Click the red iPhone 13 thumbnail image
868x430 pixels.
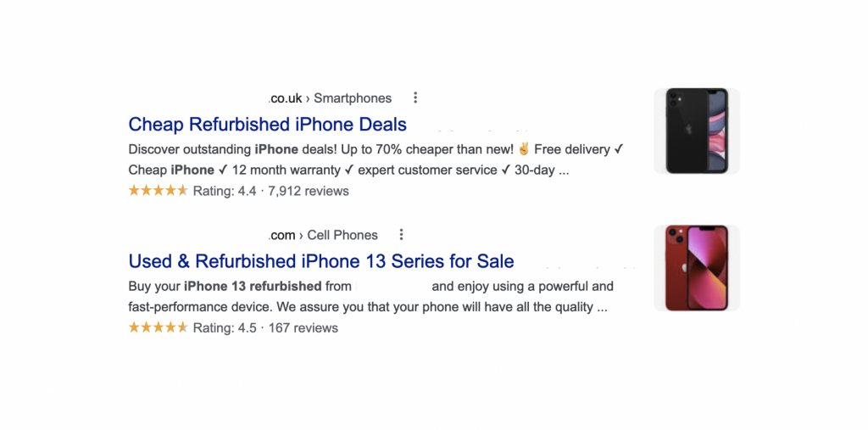click(697, 268)
